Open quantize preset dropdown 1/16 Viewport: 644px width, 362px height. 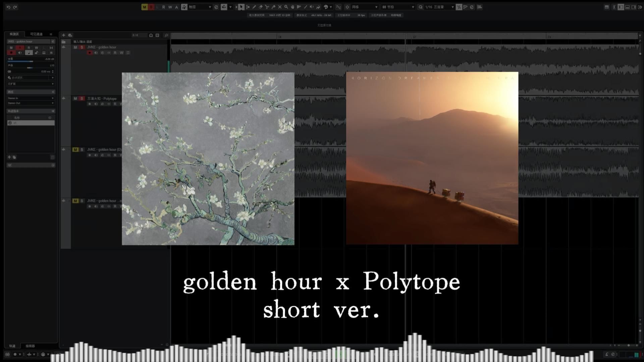[x=439, y=7]
